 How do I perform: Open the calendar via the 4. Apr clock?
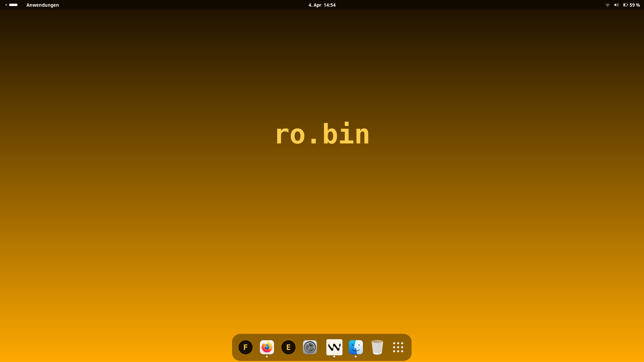pos(322,5)
